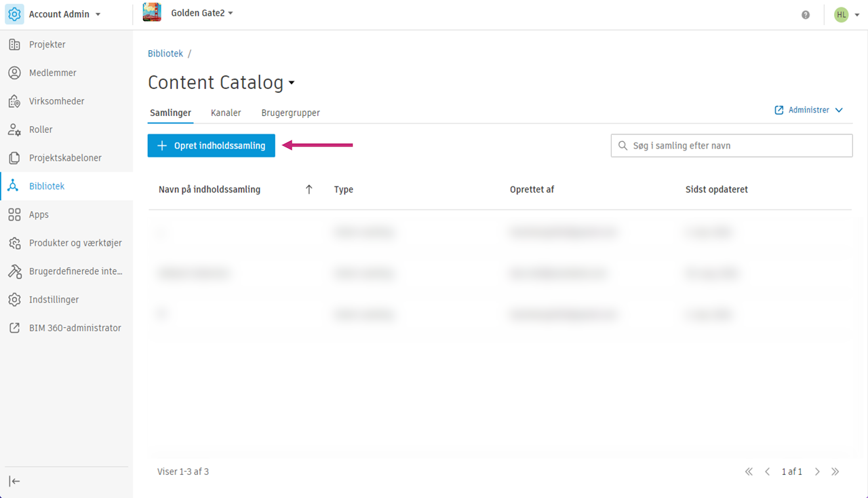
Task: Click the 1 af 1 page indicator
Action: 792,472
